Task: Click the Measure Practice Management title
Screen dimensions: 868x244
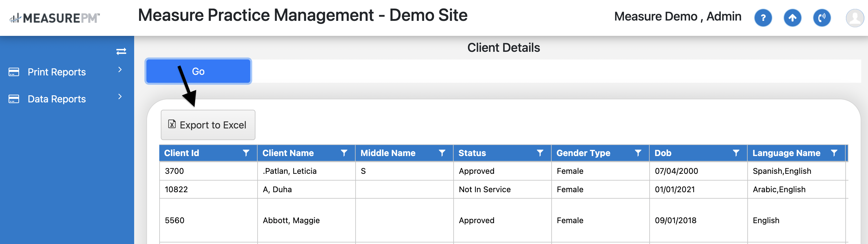Action: click(303, 16)
